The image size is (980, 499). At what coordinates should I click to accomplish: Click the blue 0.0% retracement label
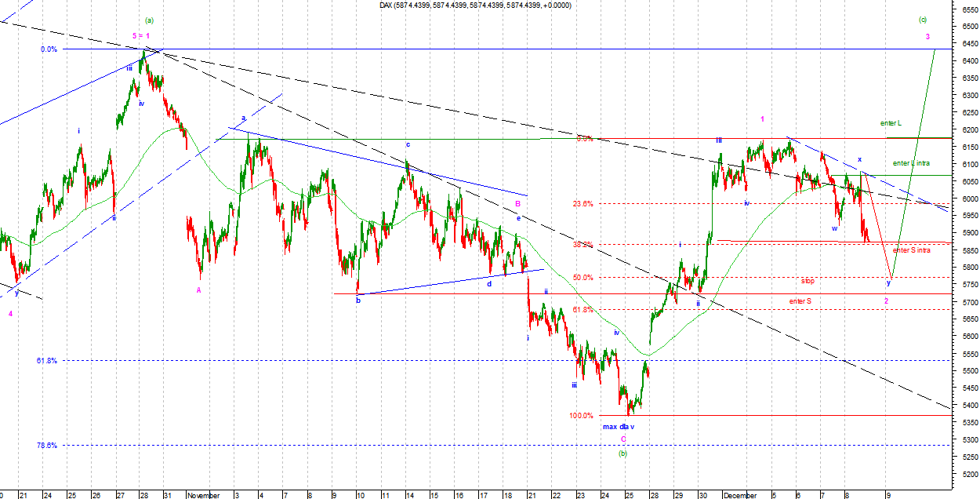pos(49,49)
